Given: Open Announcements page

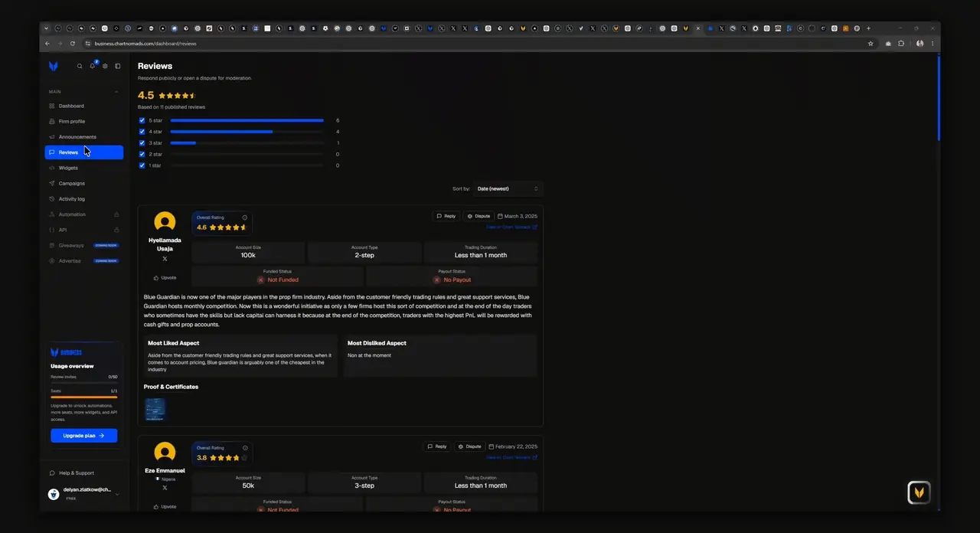Looking at the screenshot, I should pos(83,137).
